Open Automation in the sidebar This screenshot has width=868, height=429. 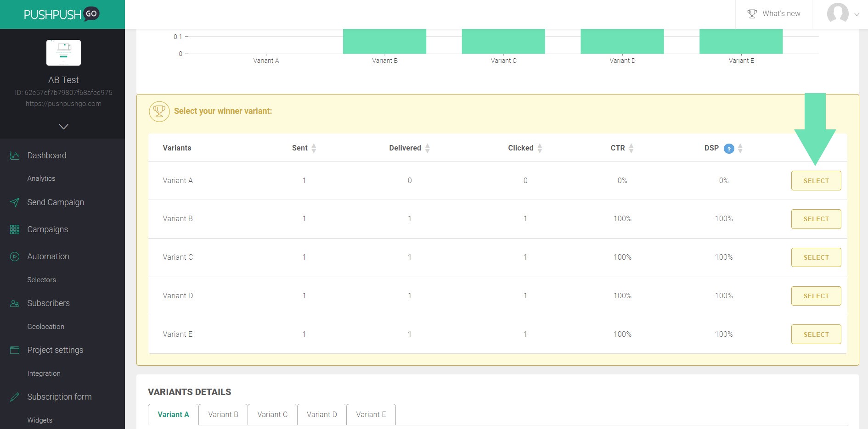(48, 256)
